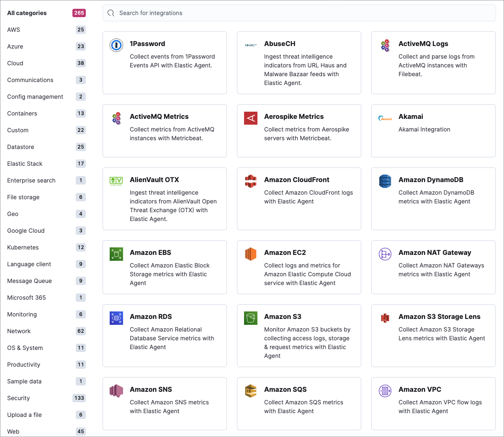
Task: Filter by AWS category
Action: coord(46,30)
